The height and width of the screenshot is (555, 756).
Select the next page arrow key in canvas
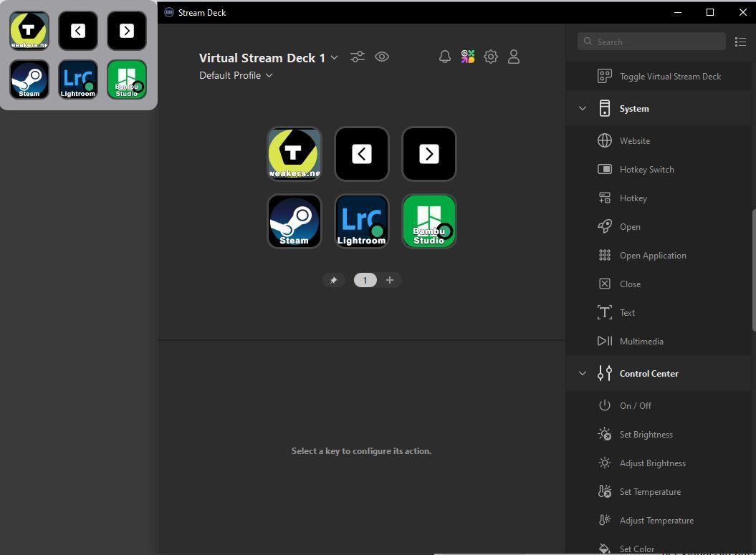pyautogui.click(x=429, y=154)
